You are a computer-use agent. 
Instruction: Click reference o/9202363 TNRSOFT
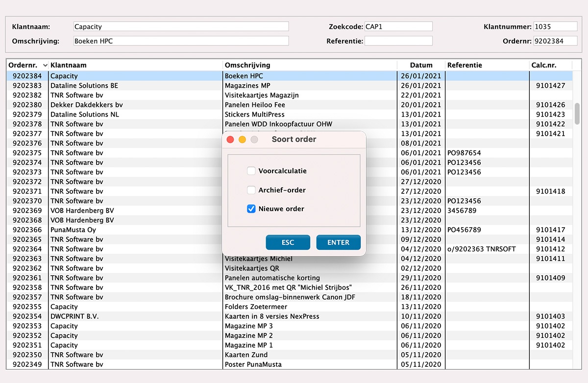482,249
